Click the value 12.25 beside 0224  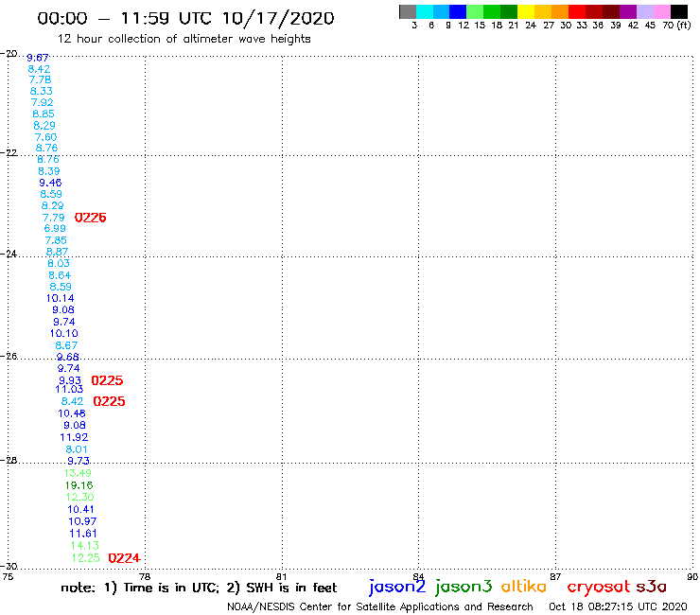[86, 558]
